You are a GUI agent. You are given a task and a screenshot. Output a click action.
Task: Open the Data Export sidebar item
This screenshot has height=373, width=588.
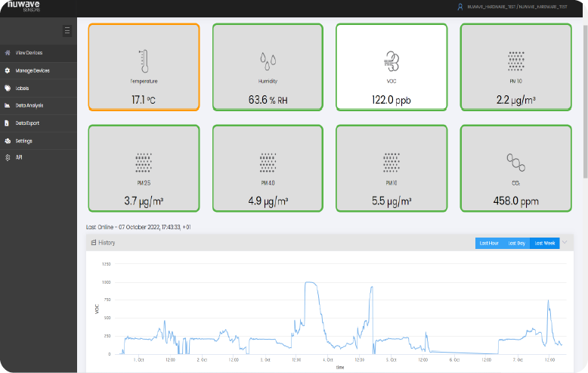(26, 123)
